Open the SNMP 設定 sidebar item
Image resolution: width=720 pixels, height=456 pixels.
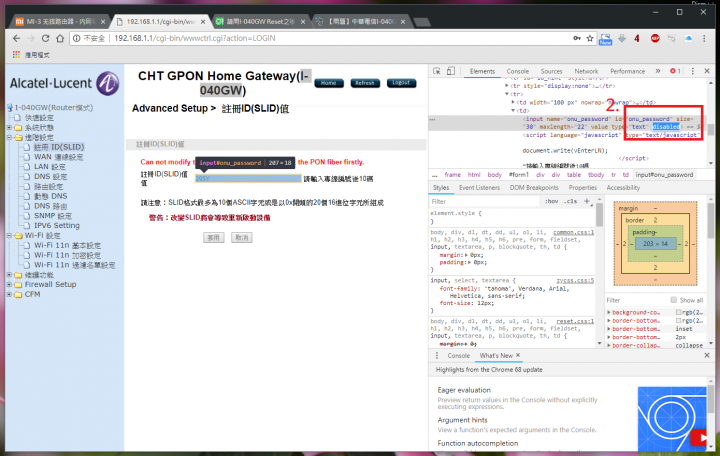tap(53, 216)
